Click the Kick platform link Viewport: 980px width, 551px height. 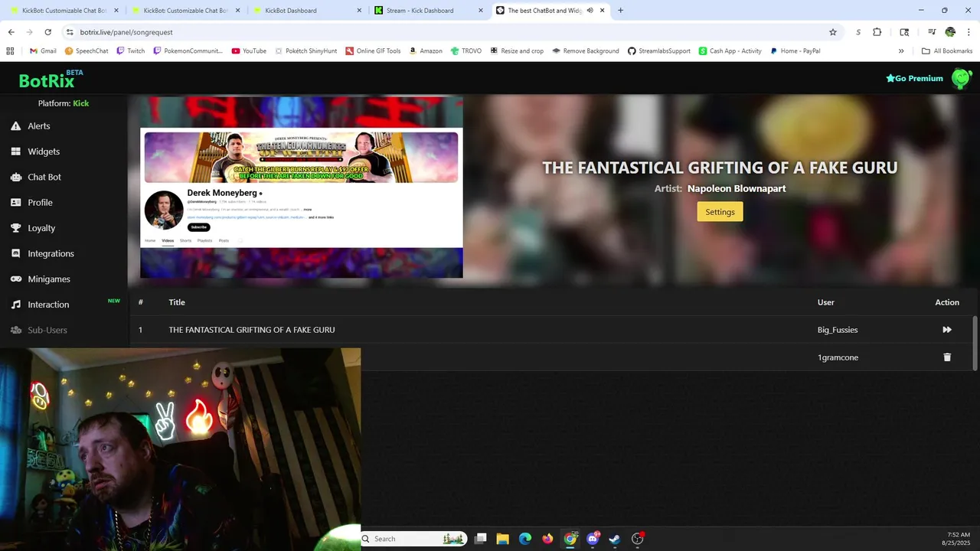point(81,103)
